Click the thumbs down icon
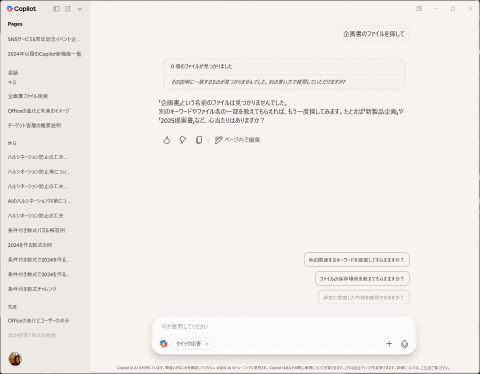This screenshot has width=480, height=374. (x=183, y=140)
